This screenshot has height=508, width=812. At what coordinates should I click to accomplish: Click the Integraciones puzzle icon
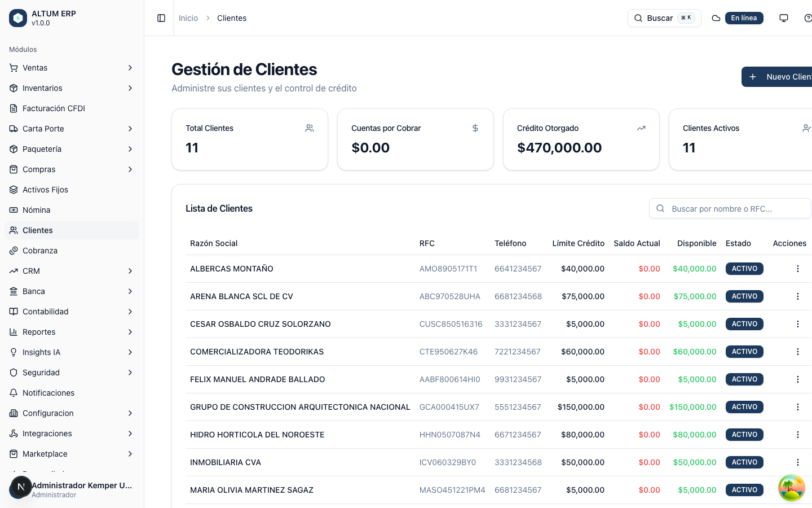click(14, 433)
